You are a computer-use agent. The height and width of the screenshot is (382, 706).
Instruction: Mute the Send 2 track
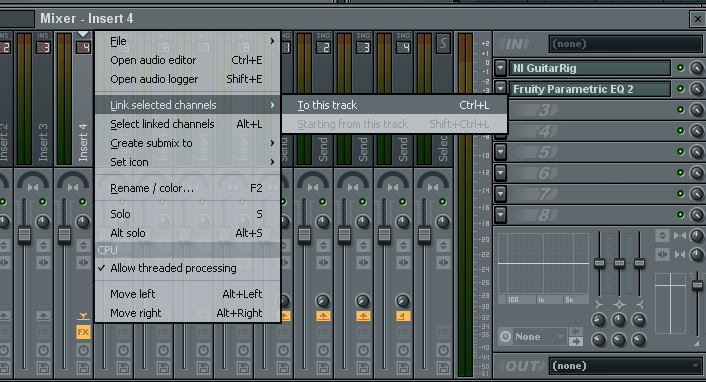coord(322,202)
